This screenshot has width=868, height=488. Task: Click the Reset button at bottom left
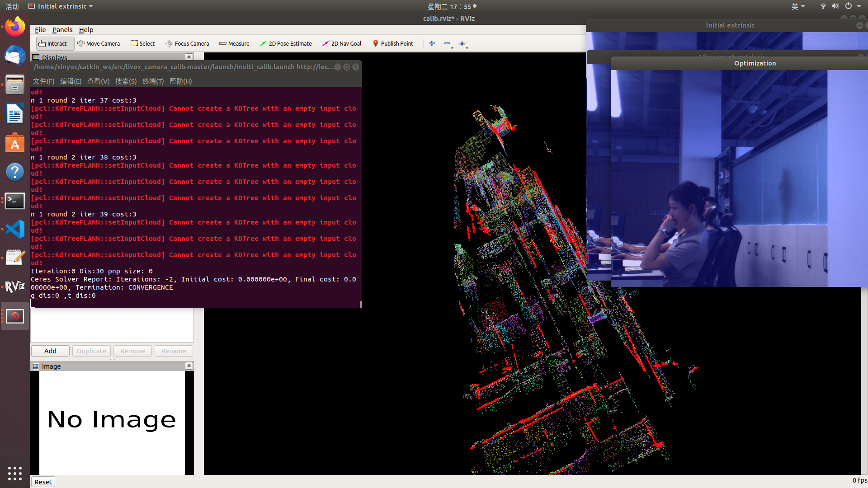(x=42, y=482)
